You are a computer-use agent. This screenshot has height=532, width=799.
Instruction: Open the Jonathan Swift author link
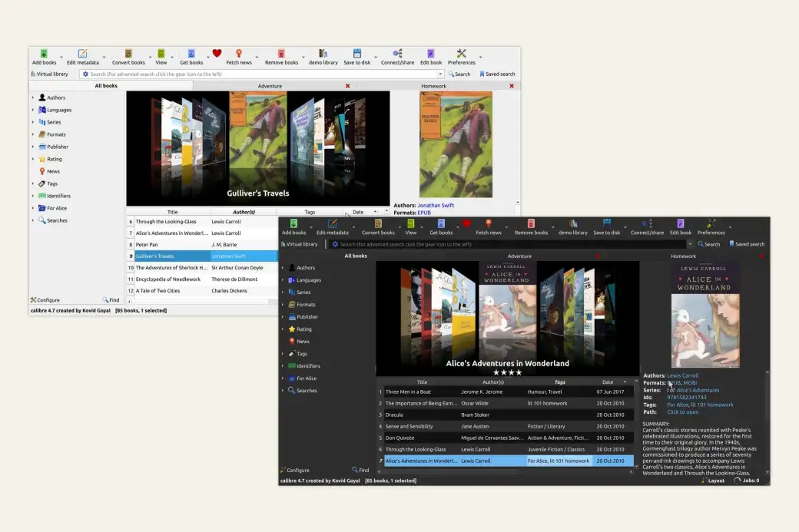pyautogui.click(x=436, y=205)
